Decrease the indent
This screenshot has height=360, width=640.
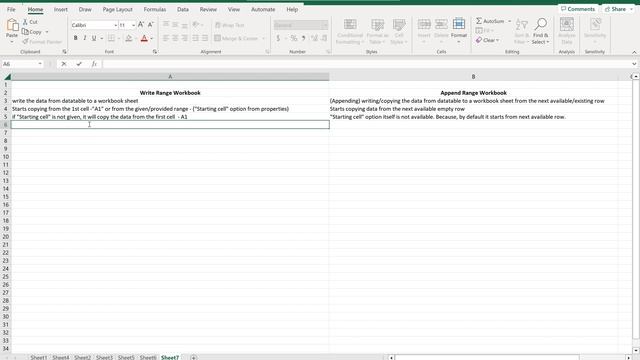click(195, 38)
